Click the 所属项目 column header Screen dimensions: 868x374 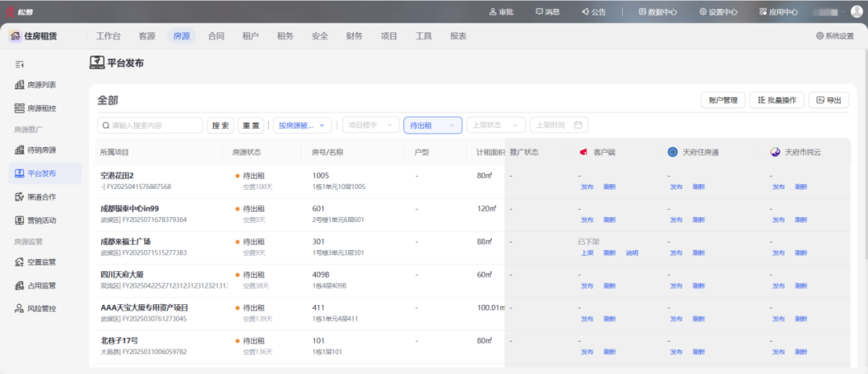coord(114,152)
